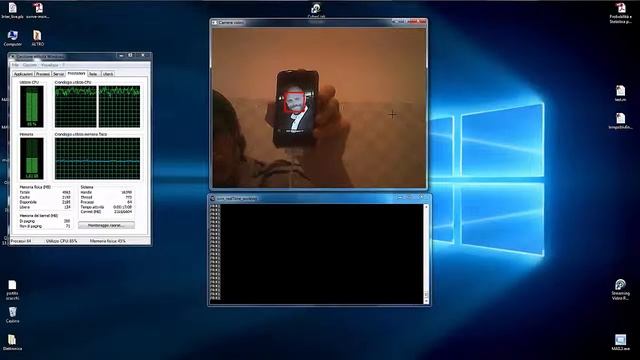Maximize the Task Manager window

pos(131,56)
